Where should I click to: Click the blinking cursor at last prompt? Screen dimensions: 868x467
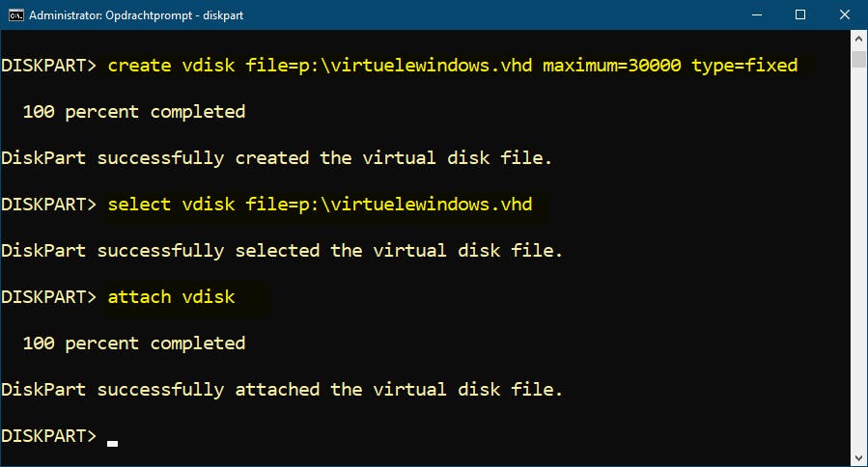coord(113,443)
